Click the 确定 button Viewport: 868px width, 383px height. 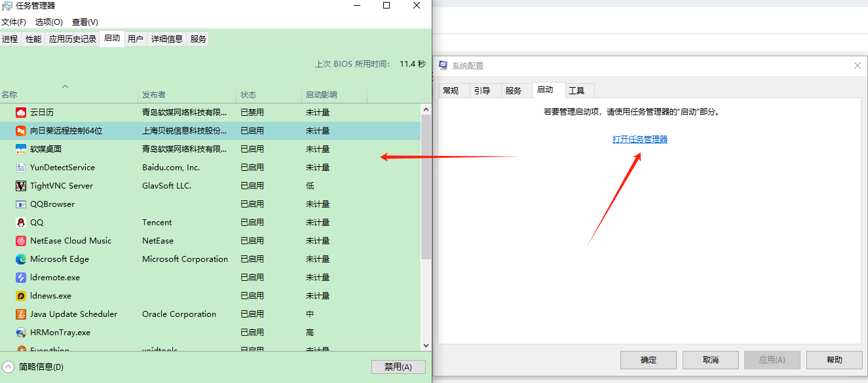point(649,360)
